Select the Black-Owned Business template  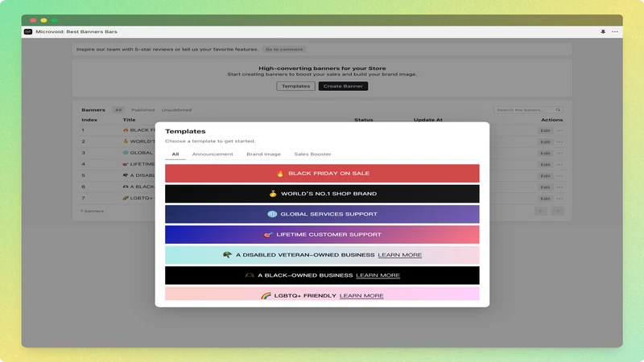point(322,275)
